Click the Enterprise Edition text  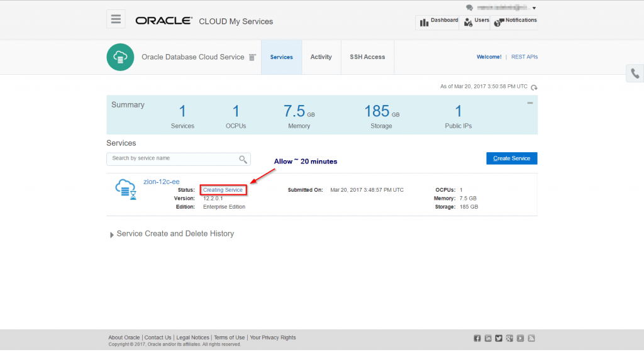(224, 207)
